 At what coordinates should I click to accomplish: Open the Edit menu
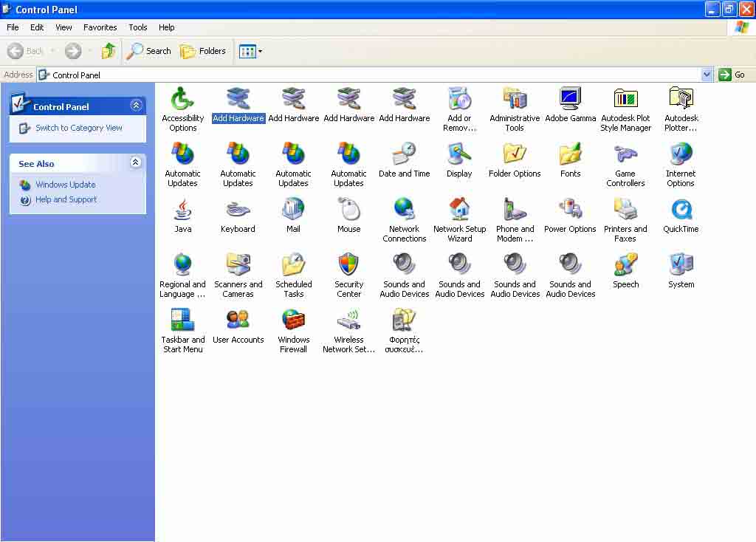tap(37, 27)
